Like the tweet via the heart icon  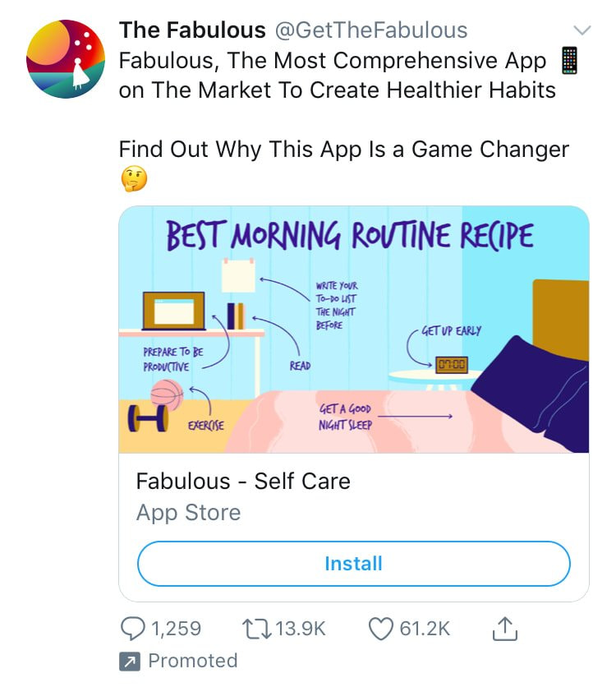(379, 629)
